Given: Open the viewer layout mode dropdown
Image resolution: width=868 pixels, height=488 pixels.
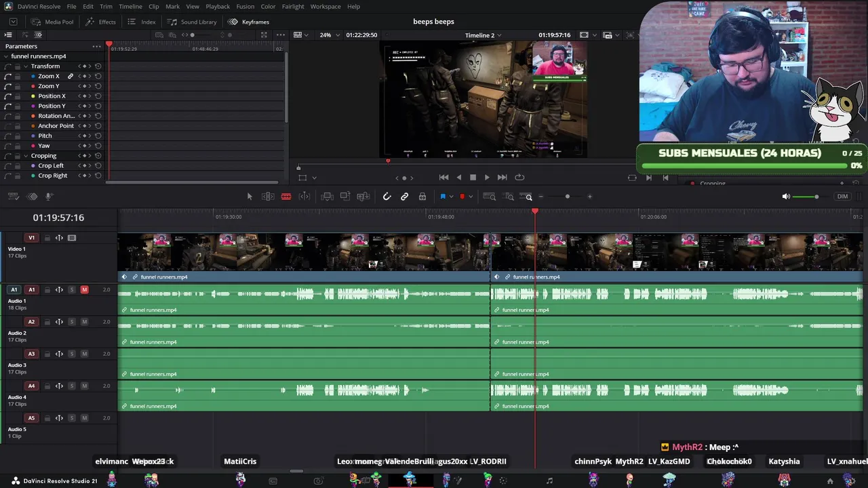Looking at the screenshot, I should point(302,35).
